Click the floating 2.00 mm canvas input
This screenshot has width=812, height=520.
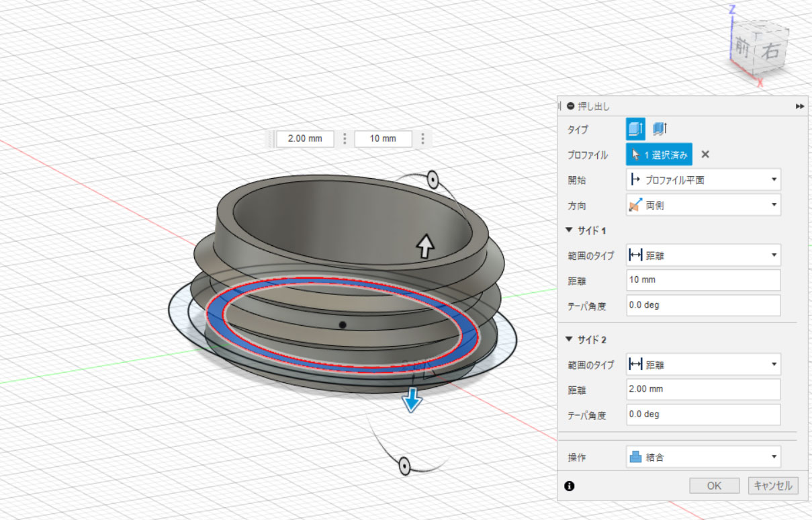pos(306,138)
